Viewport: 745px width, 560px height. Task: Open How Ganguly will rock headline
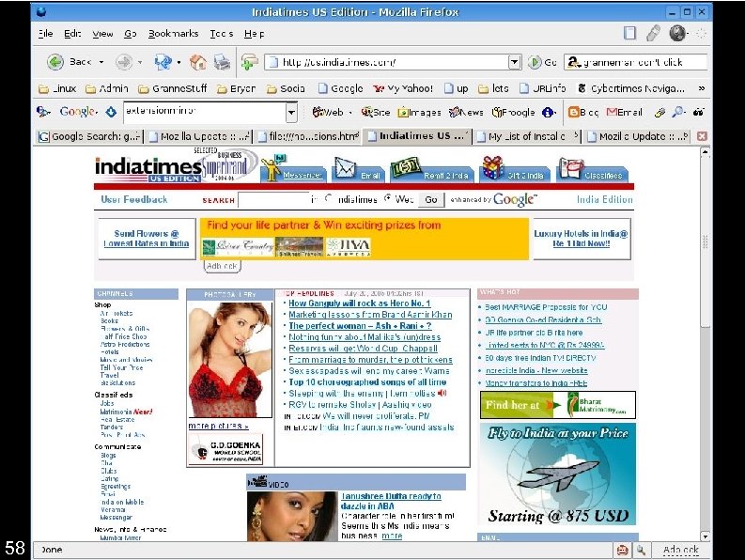click(359, 303)
